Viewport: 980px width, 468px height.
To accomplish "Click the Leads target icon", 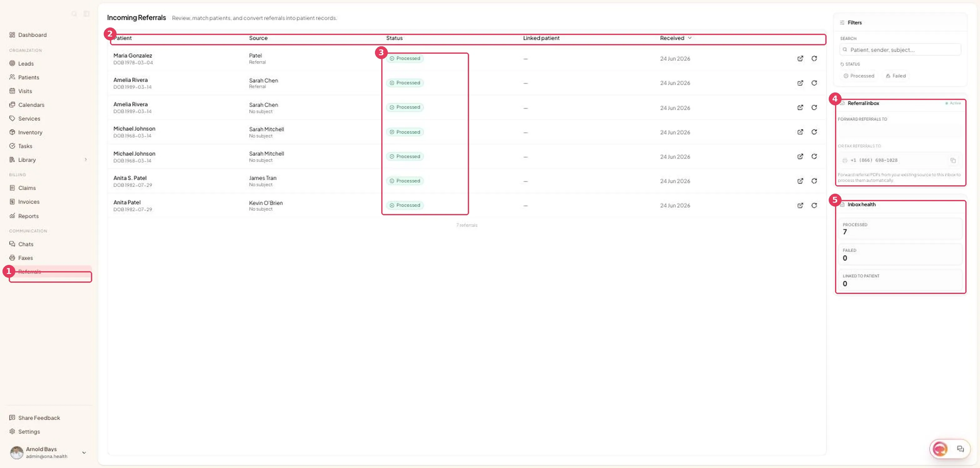I will point(12,63).
